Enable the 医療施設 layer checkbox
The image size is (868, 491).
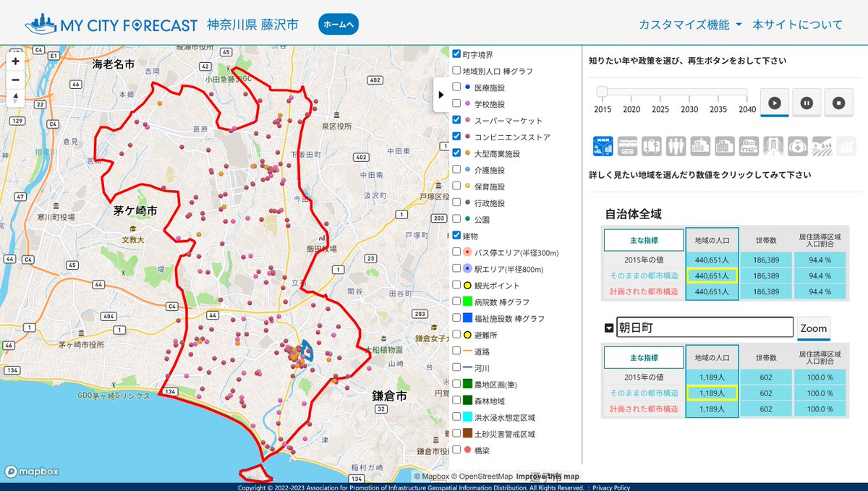tap(456, 87)
